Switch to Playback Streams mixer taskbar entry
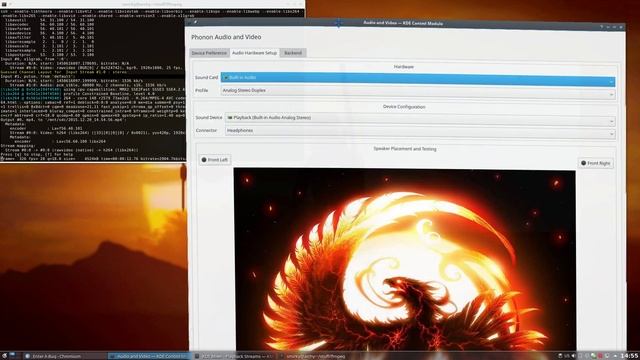This screenshot has height=360, width=640. [234, 356]
